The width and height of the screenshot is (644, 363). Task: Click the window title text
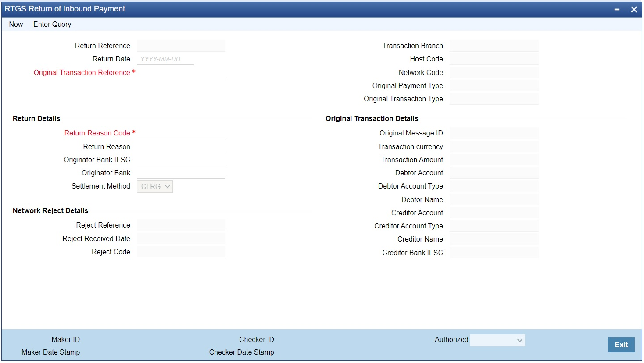(x=65, y=9)
